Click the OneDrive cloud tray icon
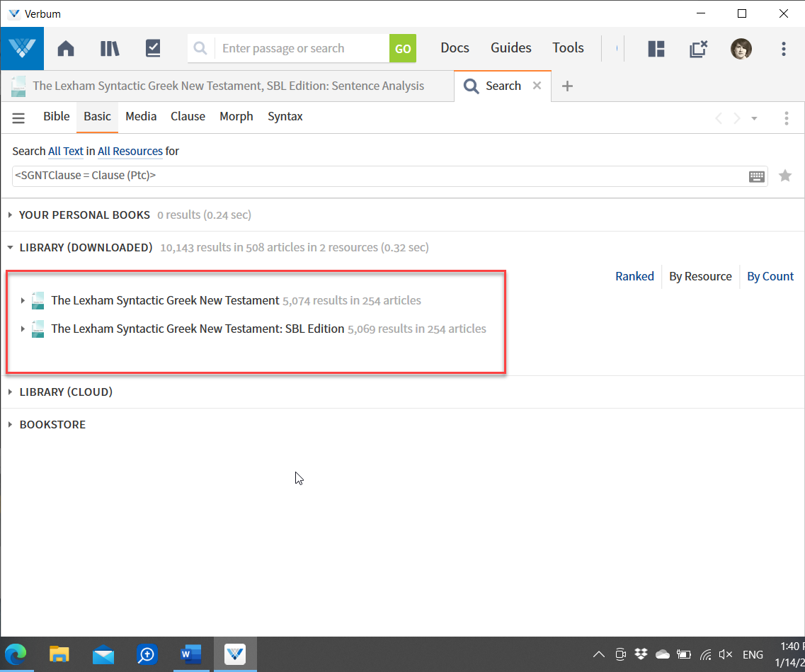The image size is (805, 672). pos(662,654)
